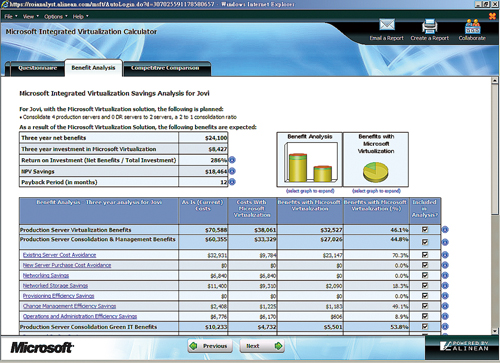Click the Next button
The width and height of the screenshot is (500, 363).
(x=262, y=346)
